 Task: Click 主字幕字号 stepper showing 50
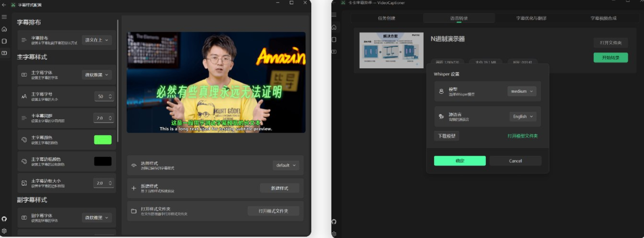click(x=104, y=97)
